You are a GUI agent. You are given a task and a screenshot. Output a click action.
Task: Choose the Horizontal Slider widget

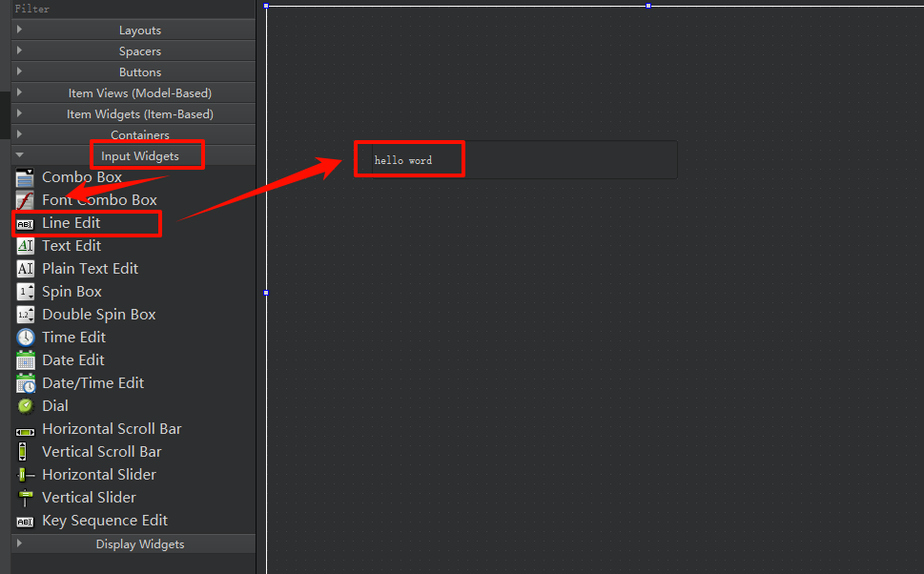[x=98, y=475]
